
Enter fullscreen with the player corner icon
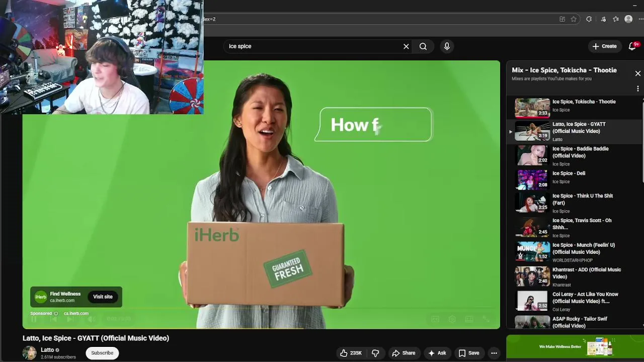[x=486, y=319]
